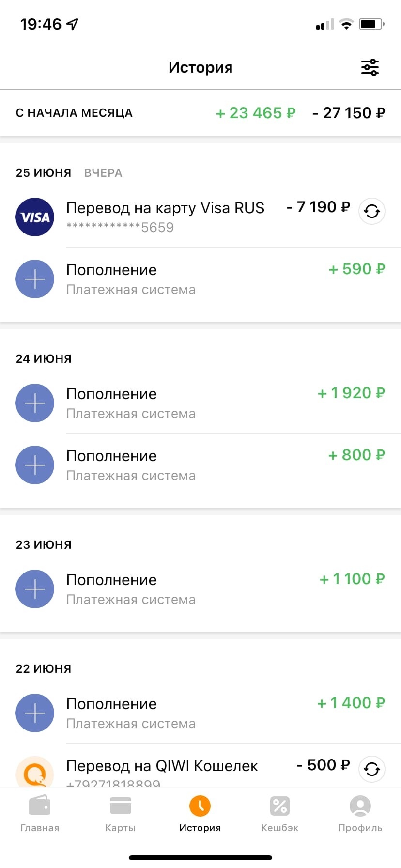Viewport: 401px width, 868px height.
Task: Tap the monthly expenses total -27 150 ₽
Action: click(x=349, y=113)
